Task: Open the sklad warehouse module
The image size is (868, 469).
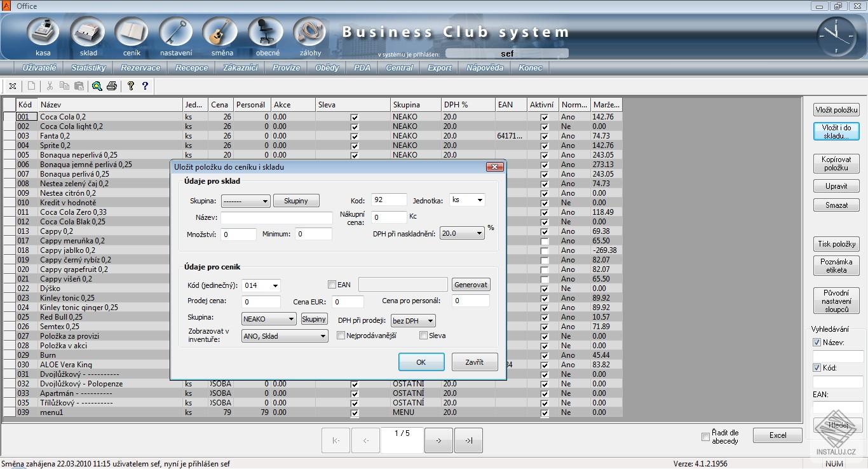Action: tap(88, 35)
